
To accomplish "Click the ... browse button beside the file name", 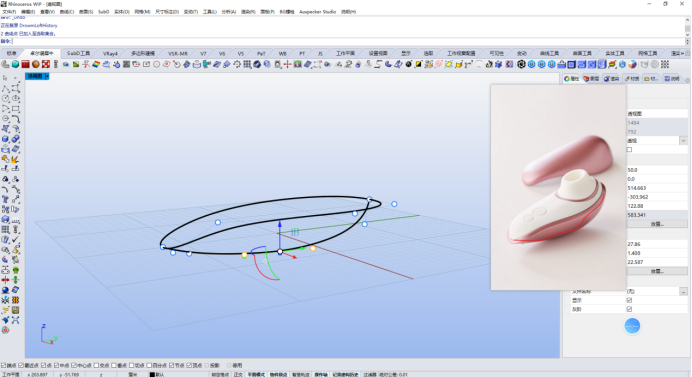I will [683, 291].
